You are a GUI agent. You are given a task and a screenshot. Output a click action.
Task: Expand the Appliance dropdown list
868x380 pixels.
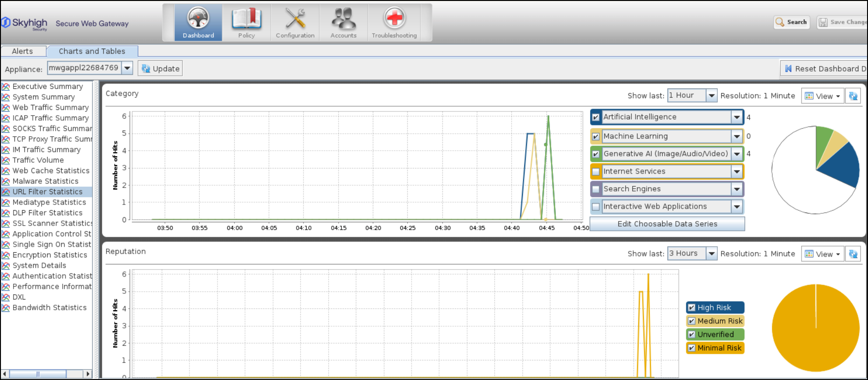[x=127, y=68]
